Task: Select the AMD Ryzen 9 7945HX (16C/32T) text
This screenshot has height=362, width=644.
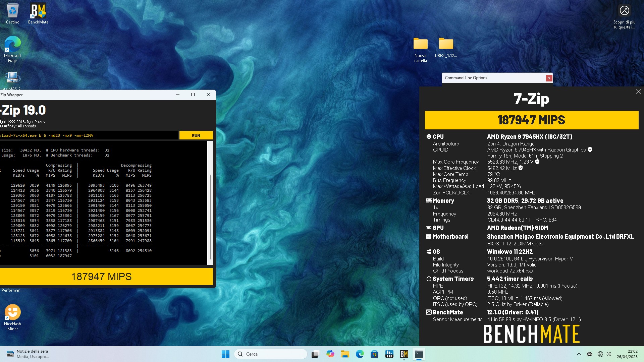Action: point(530,136)
